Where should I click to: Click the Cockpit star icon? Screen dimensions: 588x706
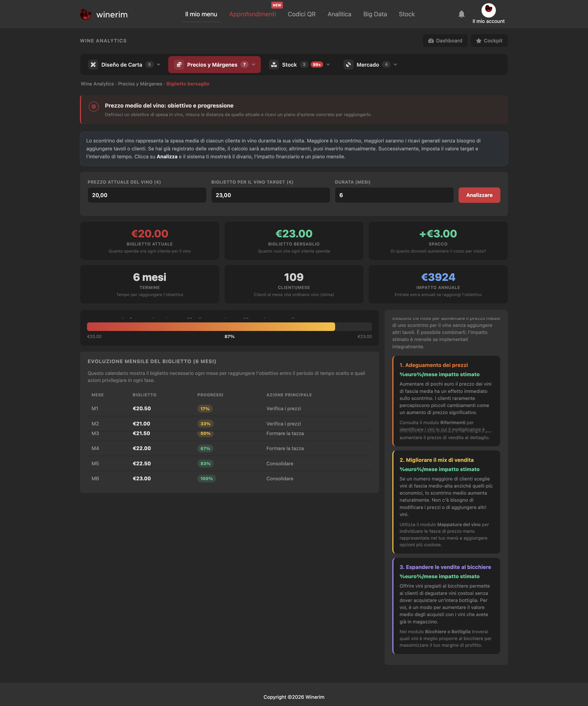coord(479,41)
